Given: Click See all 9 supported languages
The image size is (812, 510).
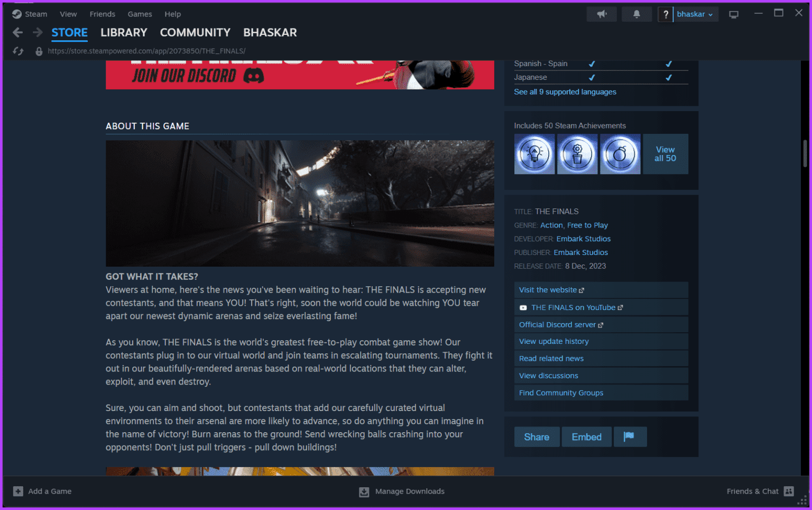Looking at the screenshot, I should coord(565,92).
